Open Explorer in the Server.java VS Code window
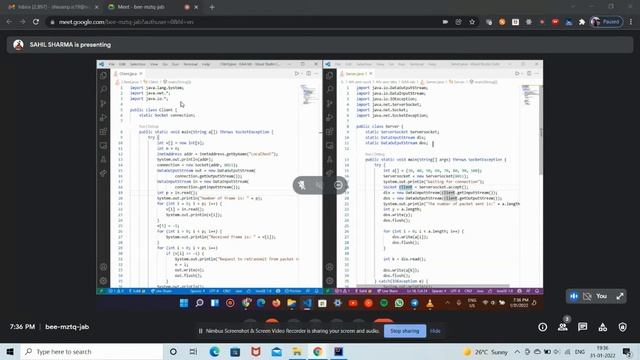The image size is (640, 360). click(330, 75)
